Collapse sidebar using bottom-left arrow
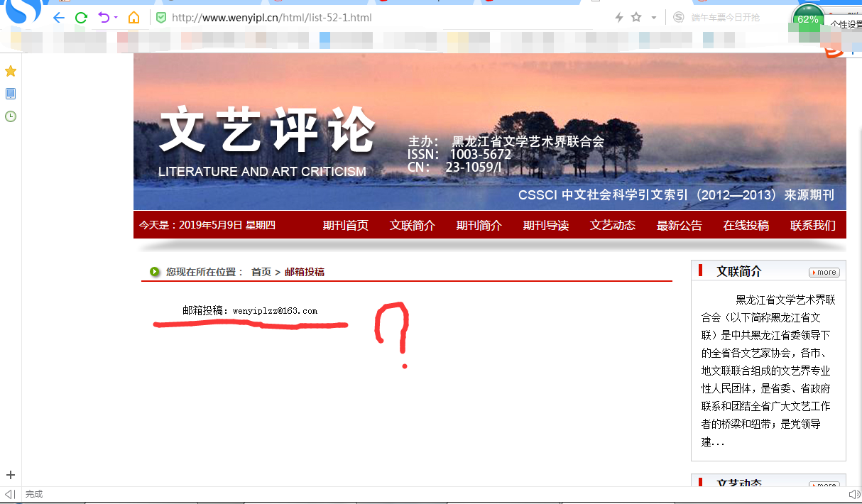Image resolution: width=862 pixels, height=504 pixels. click(9, 494)
